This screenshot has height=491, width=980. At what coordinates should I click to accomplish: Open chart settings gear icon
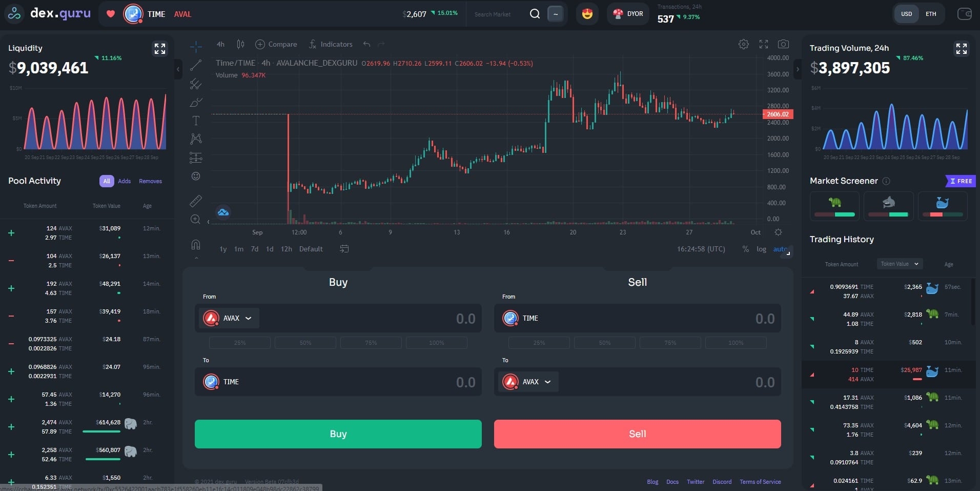(x=744, y=44)
